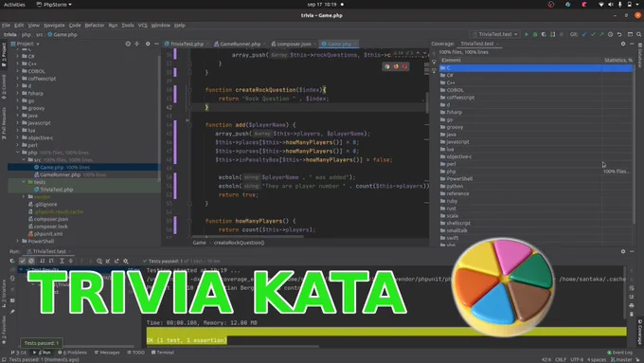Pin the Run tab icon
Screen dimensions: 644x363
(x=12, y=312)
